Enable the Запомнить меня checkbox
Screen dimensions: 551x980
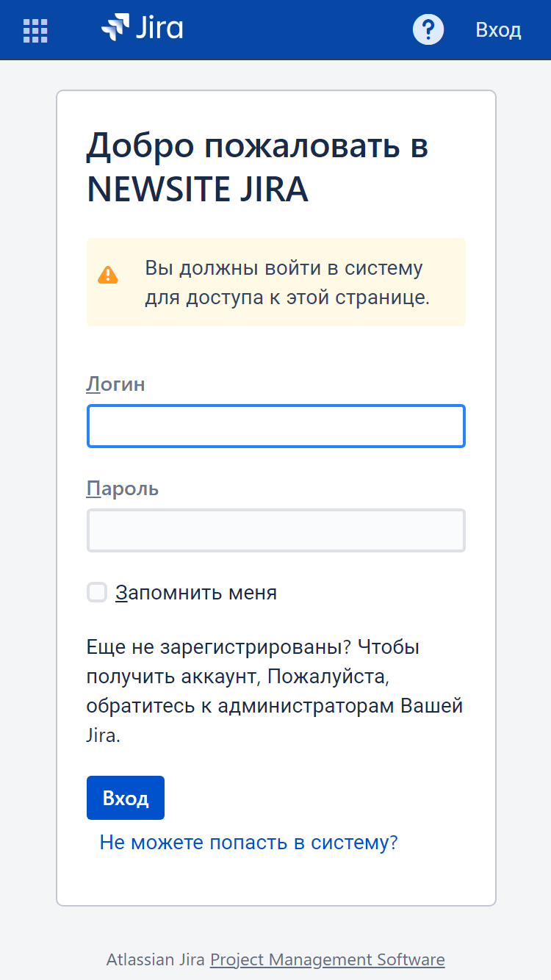98,592
